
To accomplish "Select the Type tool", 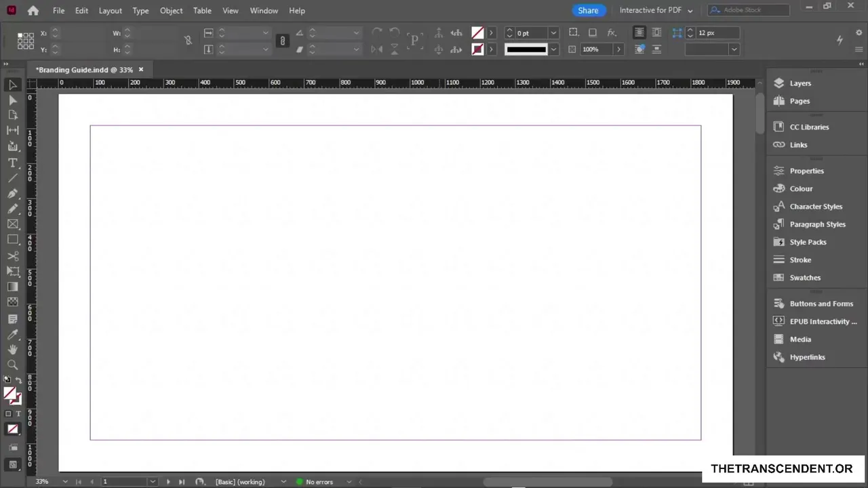I will 12,163.
